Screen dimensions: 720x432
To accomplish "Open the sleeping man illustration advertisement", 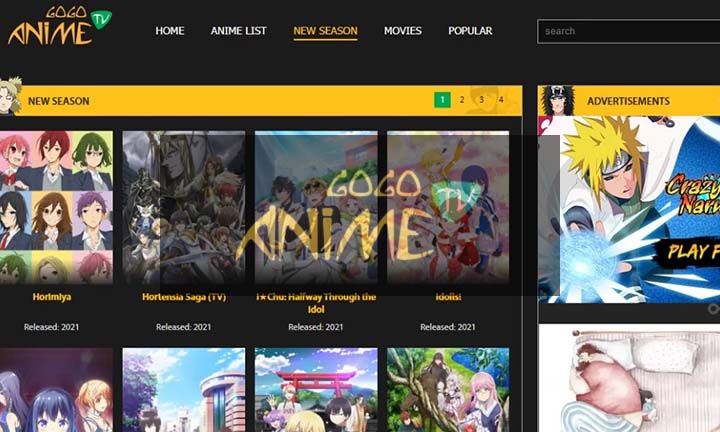I will (x=629, y=378).
